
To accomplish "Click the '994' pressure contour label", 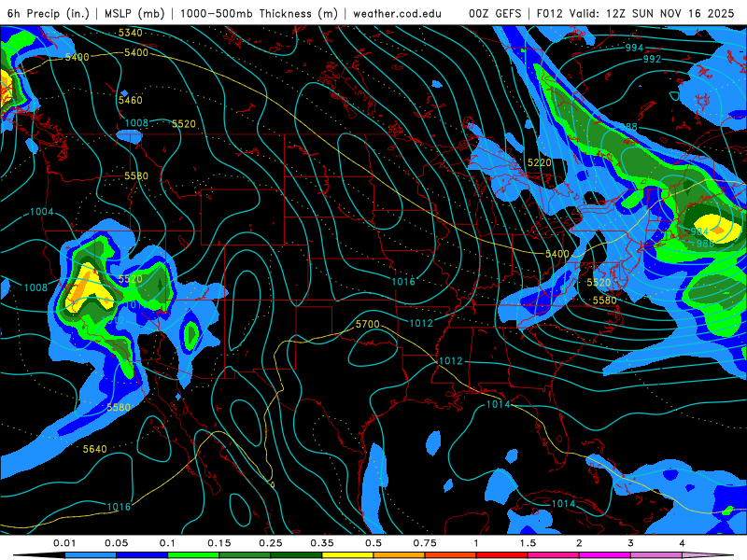I will [634, 48].
